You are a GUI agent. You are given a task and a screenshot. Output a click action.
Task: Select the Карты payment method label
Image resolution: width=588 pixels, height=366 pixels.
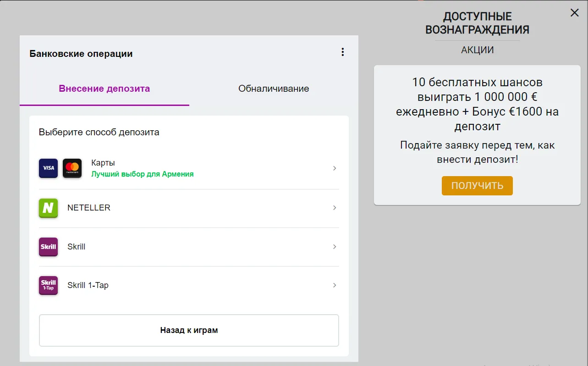pos(103,163)
